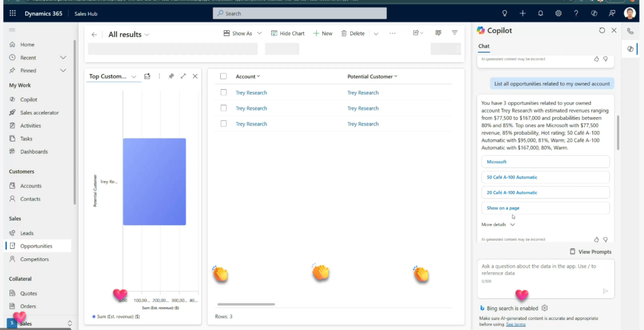Go back with the left arrow
This screenshot has height=330, width=644.
[94, 35]
